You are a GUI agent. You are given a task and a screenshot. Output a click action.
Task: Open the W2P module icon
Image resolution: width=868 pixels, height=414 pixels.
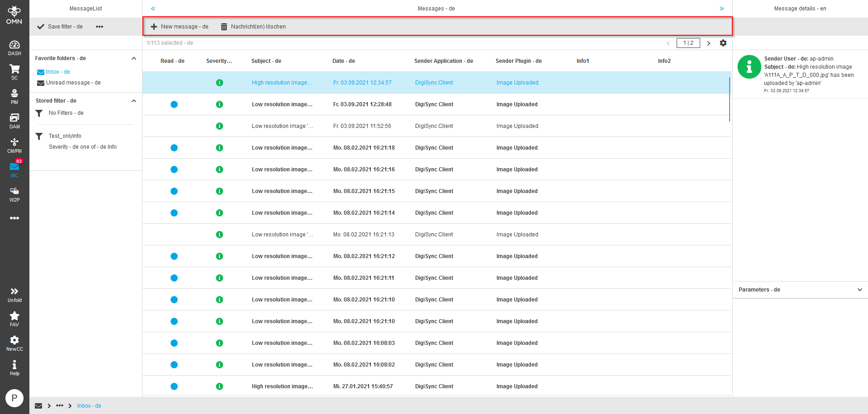[x=14, y=194]
